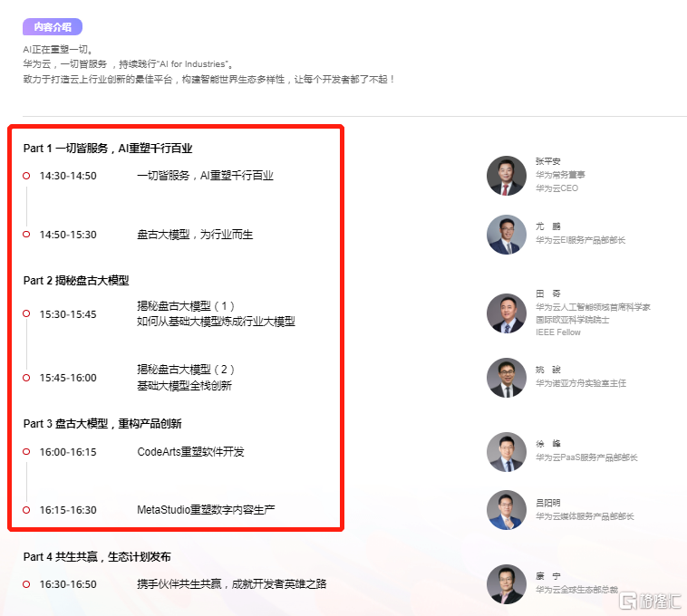Image resolution: width=687 pixels, height=616 pixels.
Task: Select the 16:30-16:50 timeline marker circle
Action: point(26,584)
